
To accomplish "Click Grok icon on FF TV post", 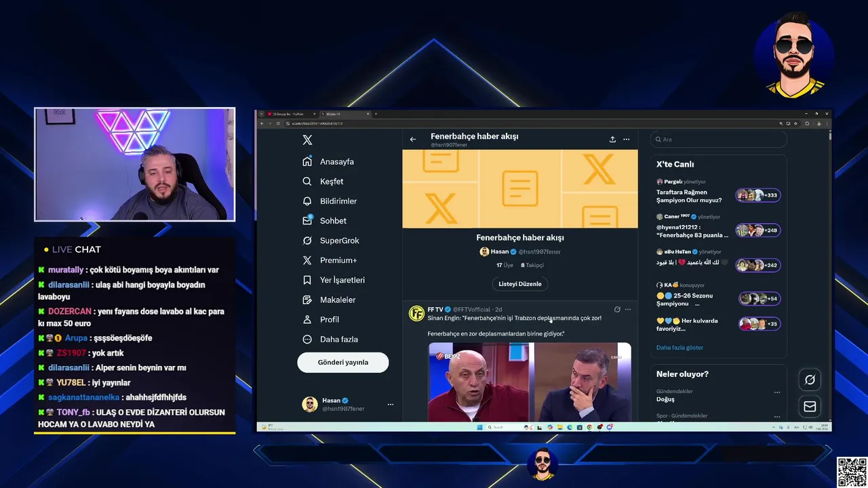I will click(617, 310).
